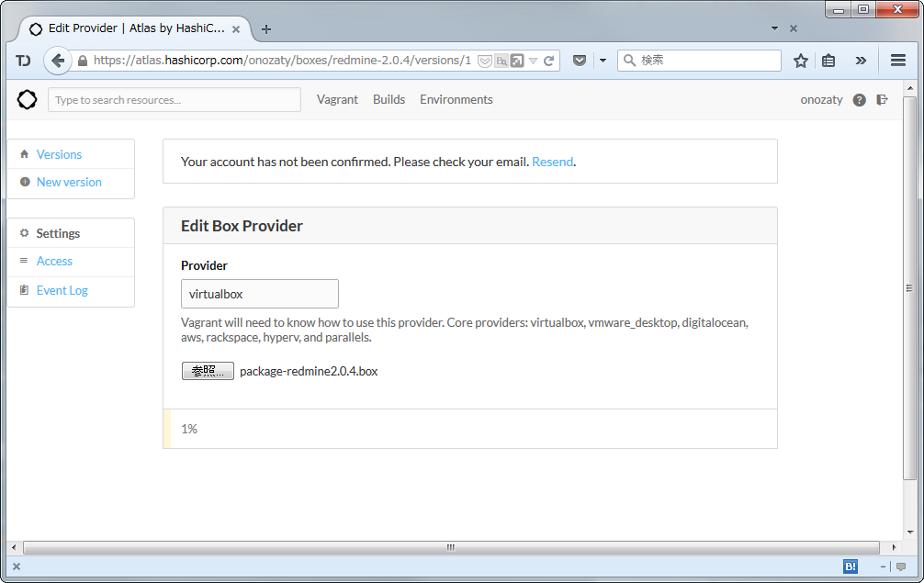Click the Hatena bookmark B! icon in status bar
Screen dimensions: 924x583
click(851, 566)
